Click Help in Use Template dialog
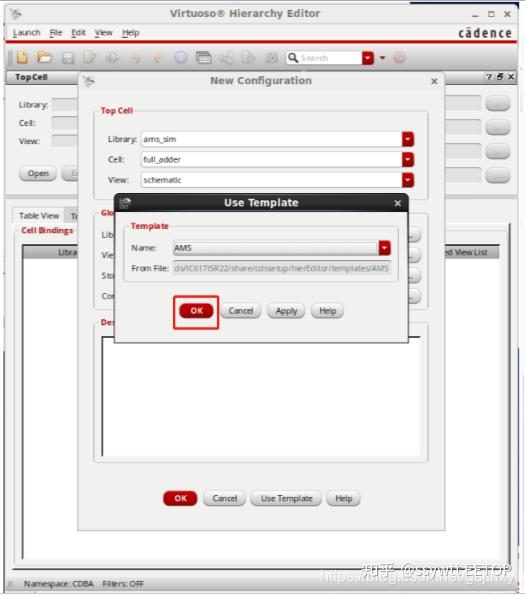The width and height of the screenshot is (525, 595). click(x=327, y=311)
